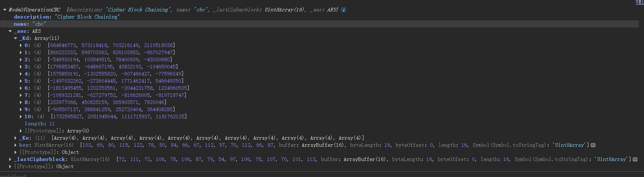The height and width of the screenshot is (177, 644).
Task: Click the 'Uint8Array' string on key row
Action: pos(570,145)
